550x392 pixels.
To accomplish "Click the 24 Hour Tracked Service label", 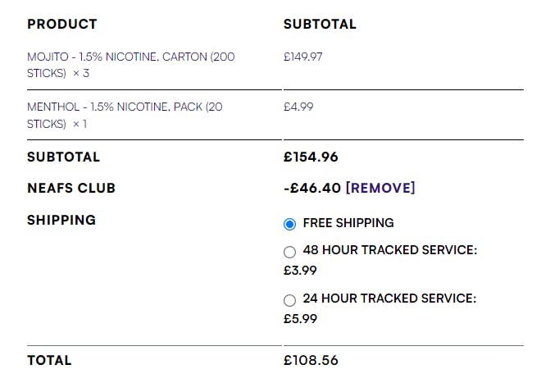I will click(389, 299).
